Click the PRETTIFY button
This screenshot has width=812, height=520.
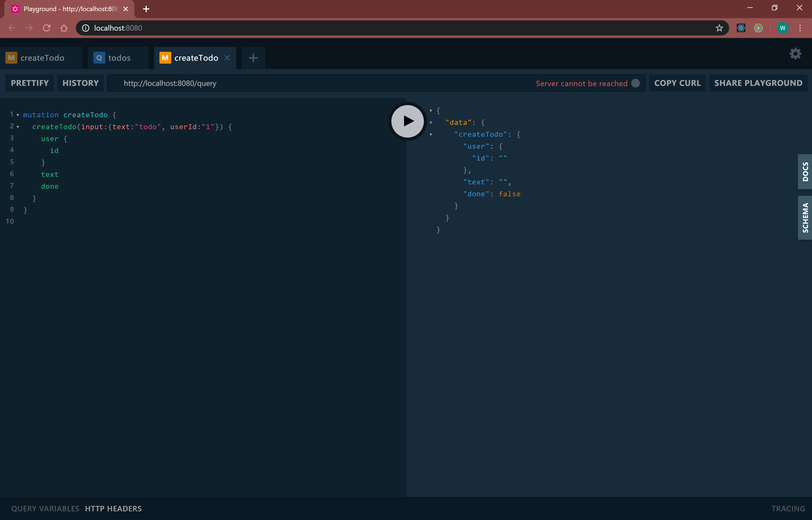click(30, 83)
